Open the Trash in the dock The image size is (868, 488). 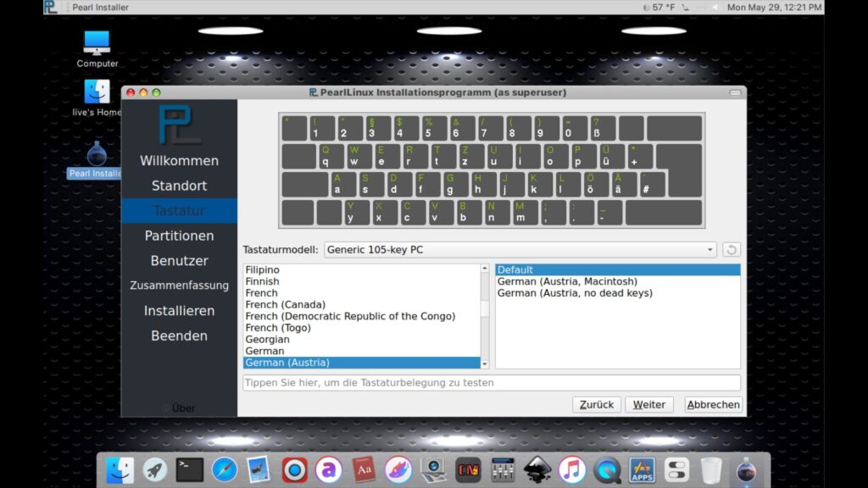tap(711, 469)
